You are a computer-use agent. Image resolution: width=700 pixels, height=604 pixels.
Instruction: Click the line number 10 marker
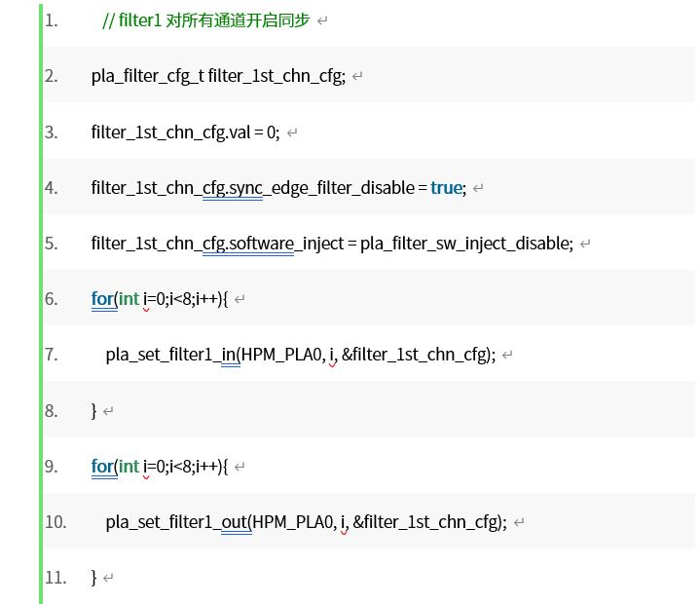point(55,522)
